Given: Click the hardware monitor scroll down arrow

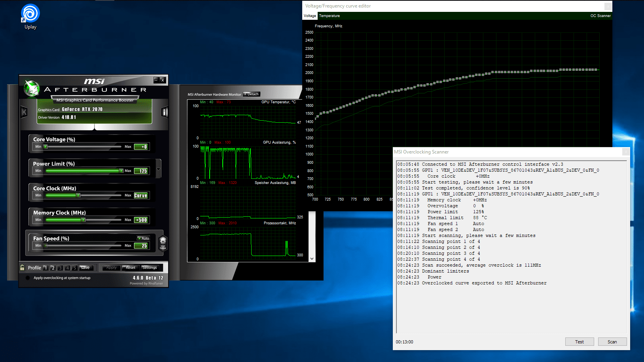Looking at the screenshot, I should pos(312,259).
